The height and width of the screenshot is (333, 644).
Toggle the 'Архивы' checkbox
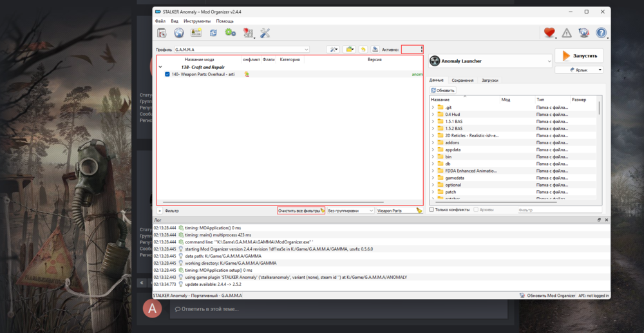click(x=476, y=210)
